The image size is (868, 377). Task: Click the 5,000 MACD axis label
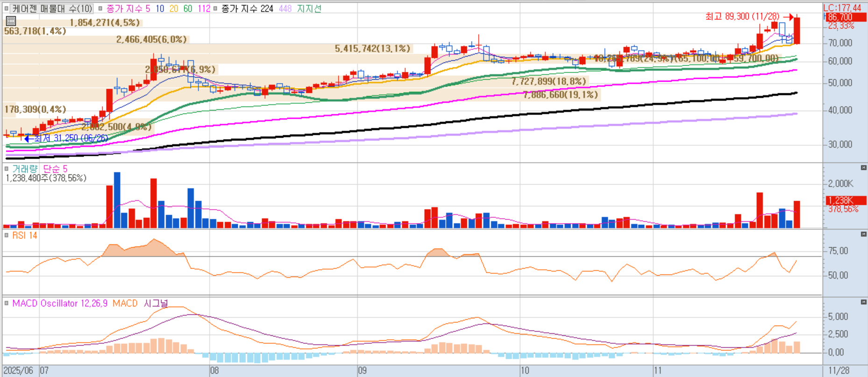point(838,316)
